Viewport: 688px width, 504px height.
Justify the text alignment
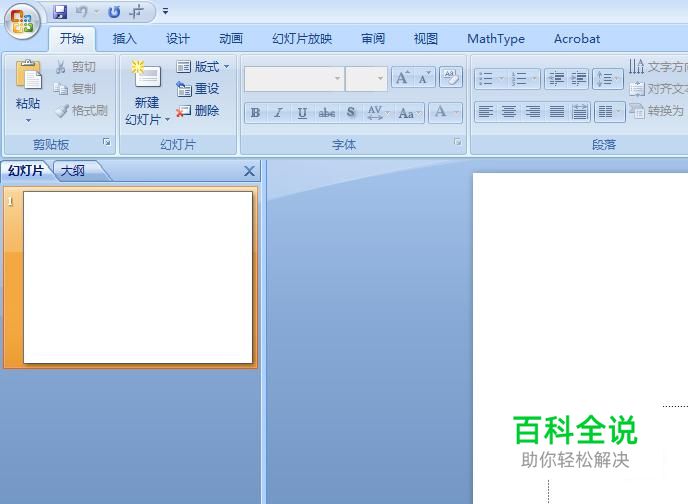556,111
